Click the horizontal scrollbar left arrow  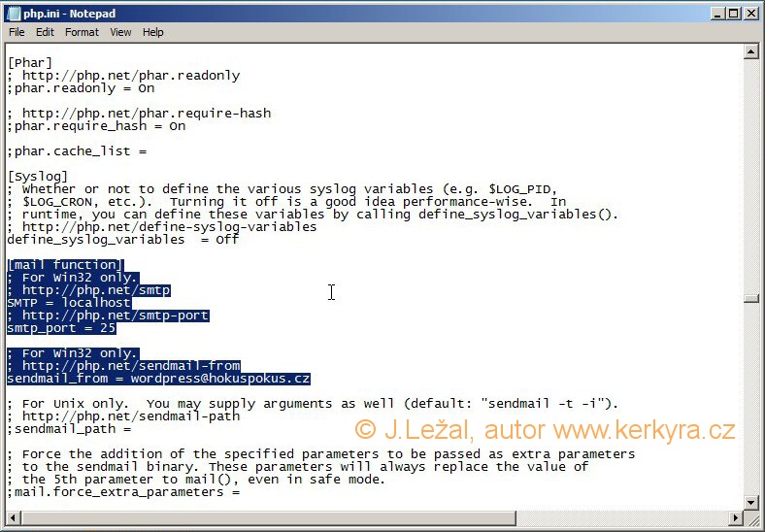click(x=13, y=518)
